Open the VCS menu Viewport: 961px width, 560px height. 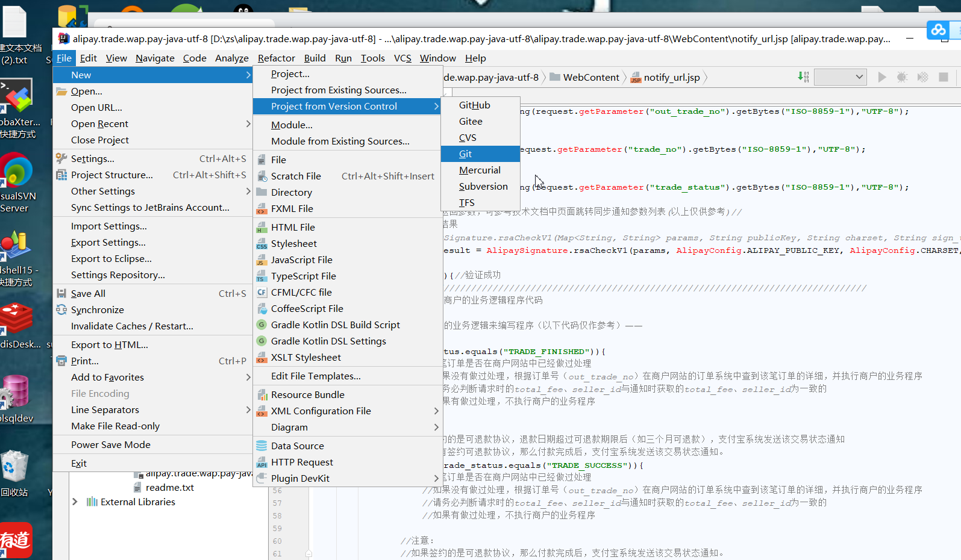402,58
